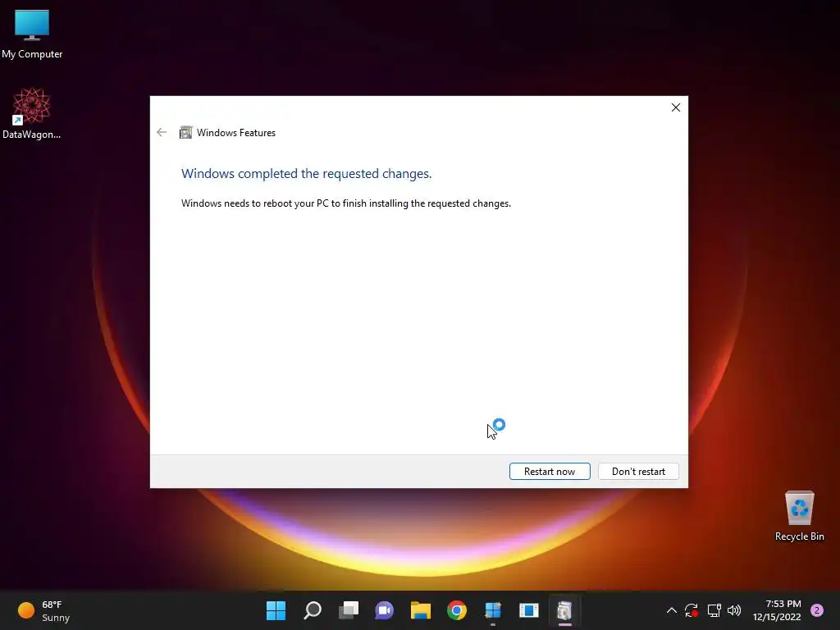Open the clock and calendar flyout

[777, 610]
